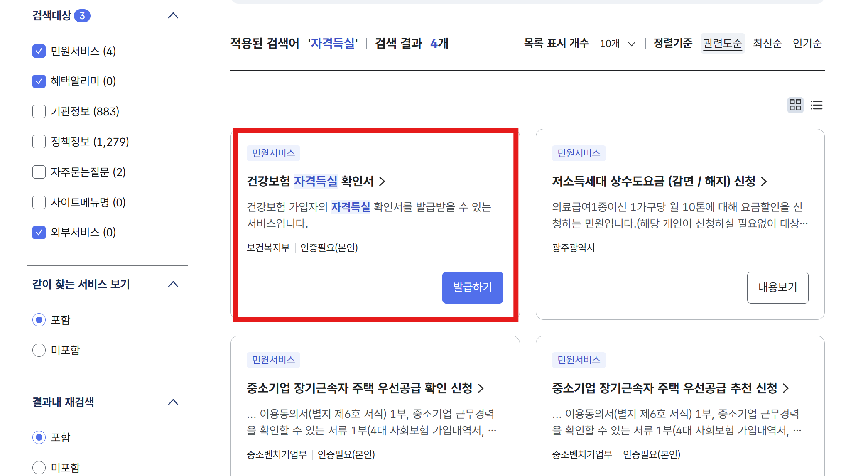Open 중소기업 장기근속자 주택 우선공급 확인 신청
868x476 pixels.
pyautogui.click(x=365, y=388)
